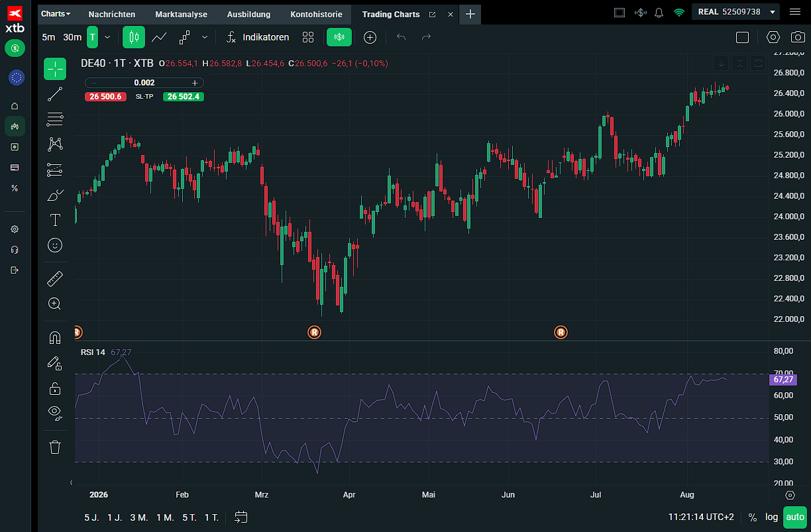Expand the timeframe interval dropdown
This screenshot has width=811, height=532.
pyautogui.click(x=107, y=37)
